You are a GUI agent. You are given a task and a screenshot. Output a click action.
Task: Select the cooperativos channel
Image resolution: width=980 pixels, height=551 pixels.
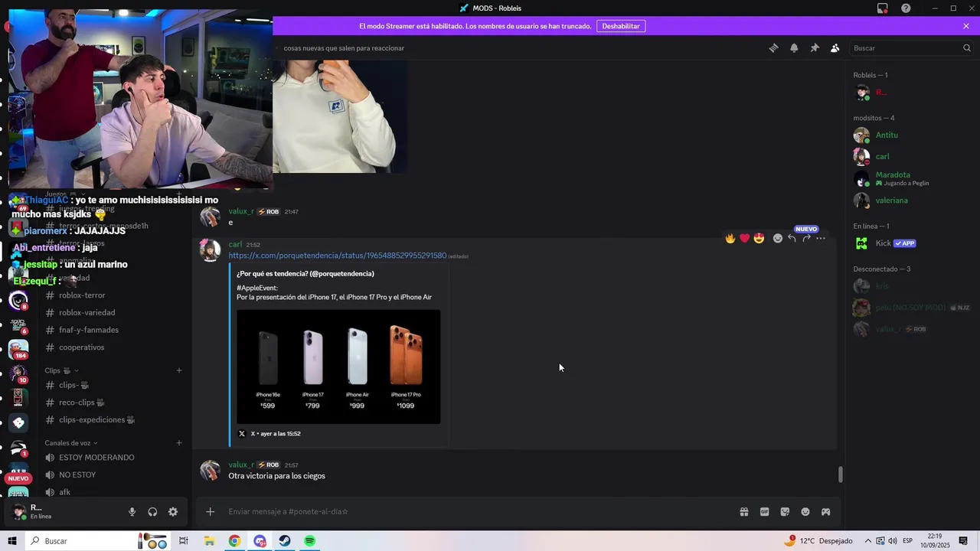pyautogui.click(x=81, y=347)
